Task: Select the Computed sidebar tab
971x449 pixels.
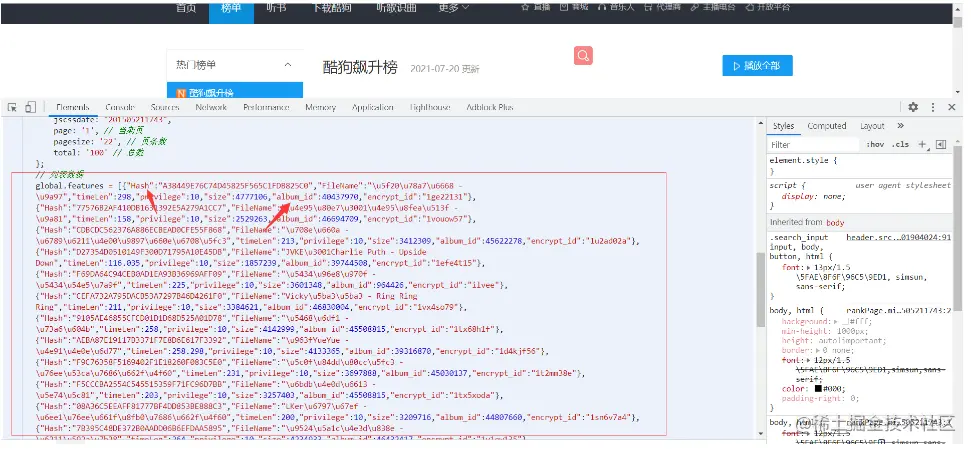Action: point(827,126)
